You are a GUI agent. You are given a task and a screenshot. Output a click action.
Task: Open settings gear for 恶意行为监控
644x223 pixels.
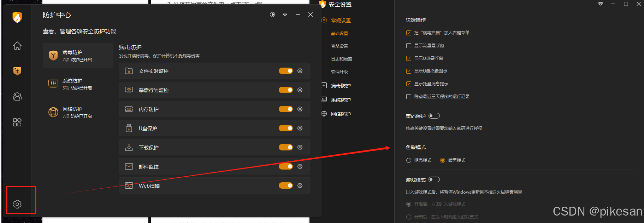300,90
